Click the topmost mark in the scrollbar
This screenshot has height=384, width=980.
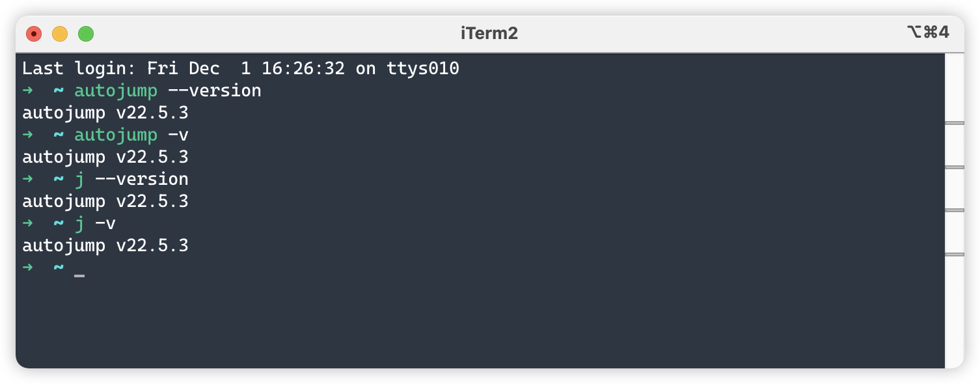(954, 122)
